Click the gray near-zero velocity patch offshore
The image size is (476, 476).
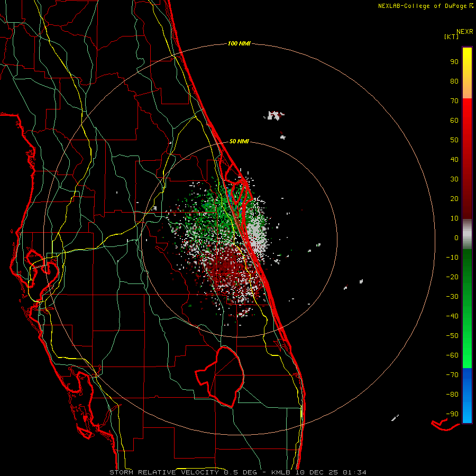257,235
